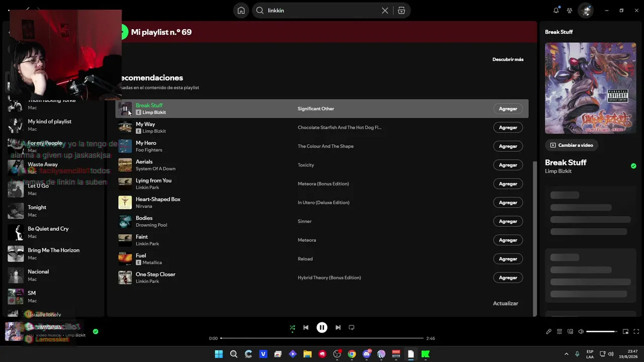Show hidden system tray icons chevron
Screen dimensions: 644x362
(566, 354)
